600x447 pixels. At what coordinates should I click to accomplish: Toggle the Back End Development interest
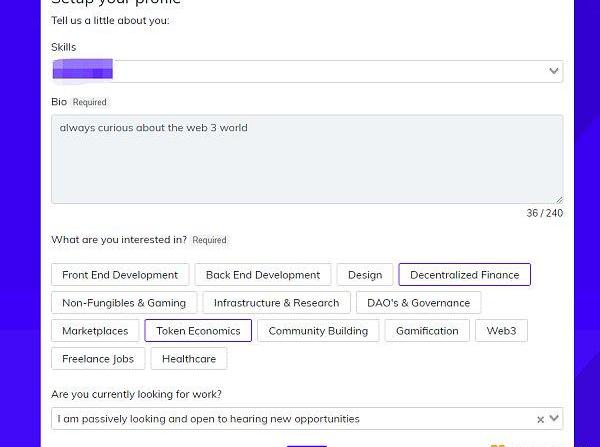[263, 275]
